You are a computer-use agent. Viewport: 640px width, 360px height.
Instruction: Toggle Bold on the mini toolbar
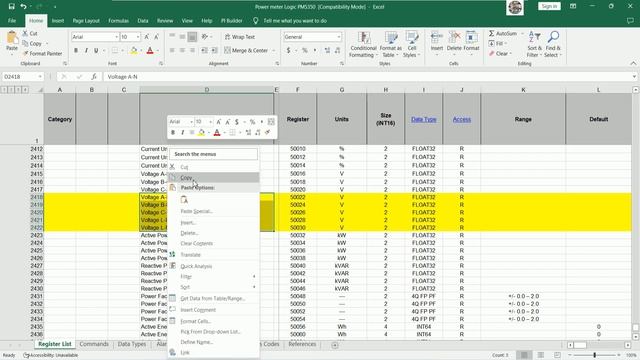click(173, 133)
